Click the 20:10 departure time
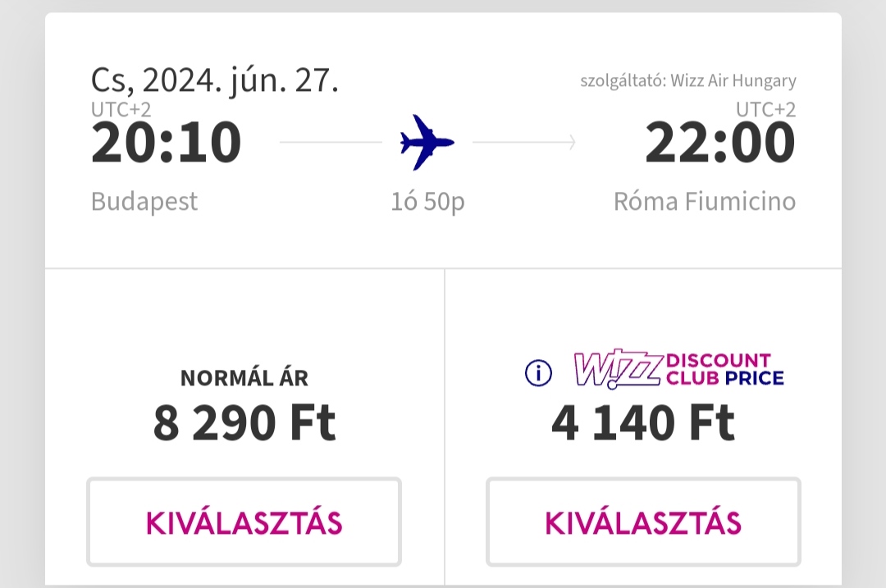 click(166, 143)
